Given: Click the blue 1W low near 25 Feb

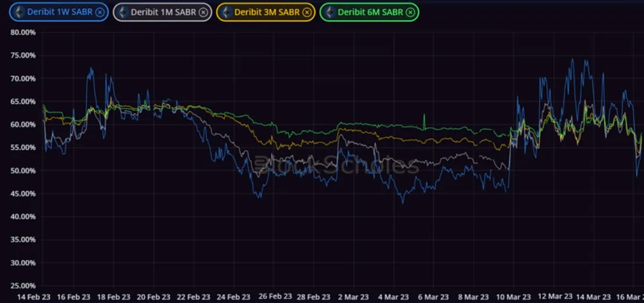Looking at the screenshot, I should (x=259, y=196).
